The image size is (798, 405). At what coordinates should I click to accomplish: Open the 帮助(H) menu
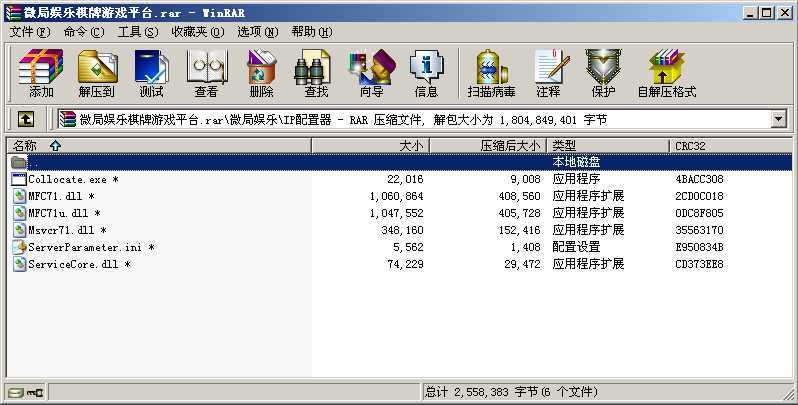point(312,32)
